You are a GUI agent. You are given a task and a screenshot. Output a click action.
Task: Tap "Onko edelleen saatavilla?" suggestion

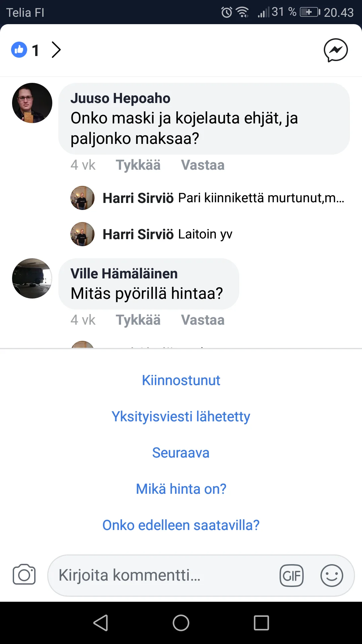tap(181, 525)
